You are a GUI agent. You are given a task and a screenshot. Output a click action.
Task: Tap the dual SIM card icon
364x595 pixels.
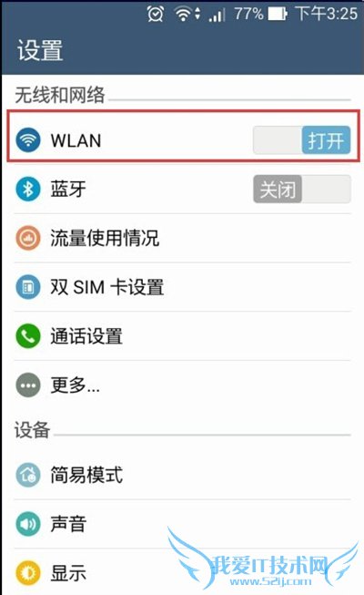(28, 287)
